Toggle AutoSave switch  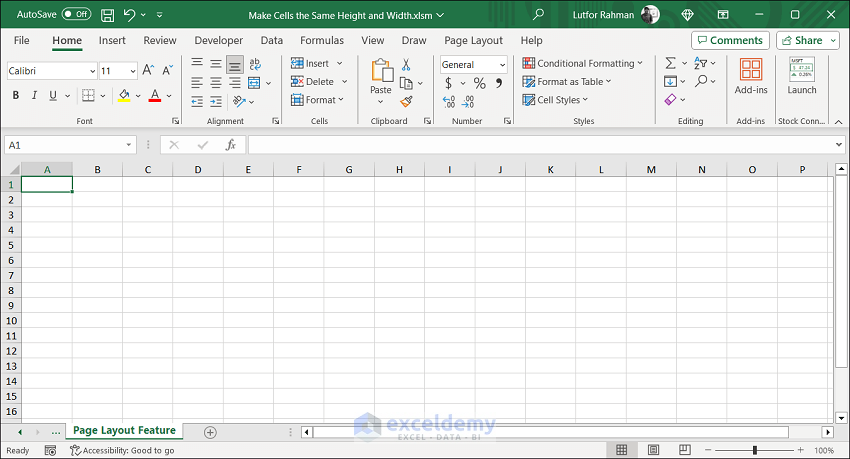76,14
